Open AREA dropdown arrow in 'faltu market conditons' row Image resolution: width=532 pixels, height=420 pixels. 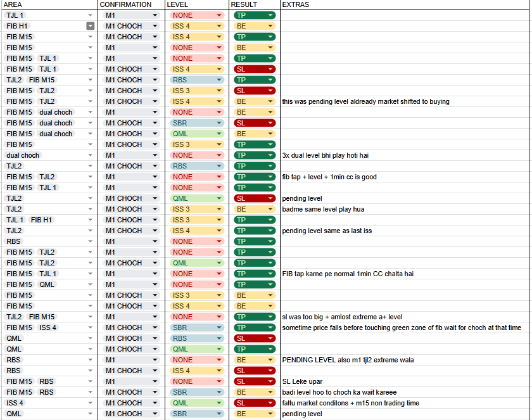[x=90, y=403]
